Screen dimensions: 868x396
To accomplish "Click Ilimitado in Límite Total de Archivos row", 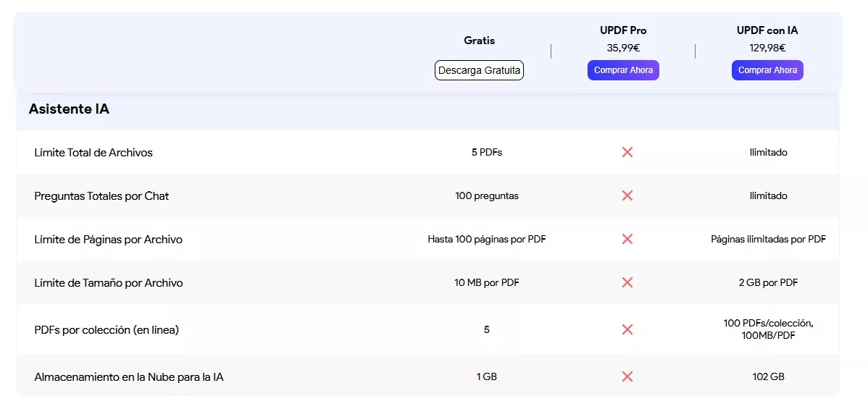I will point(768,152).
